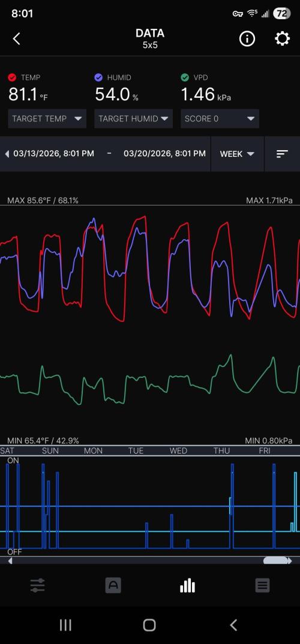Image resolution: width=300 pixels, height=644 pixels.
Task: Tap the 54.0 % humidity reading
Action: coord(116,95)
